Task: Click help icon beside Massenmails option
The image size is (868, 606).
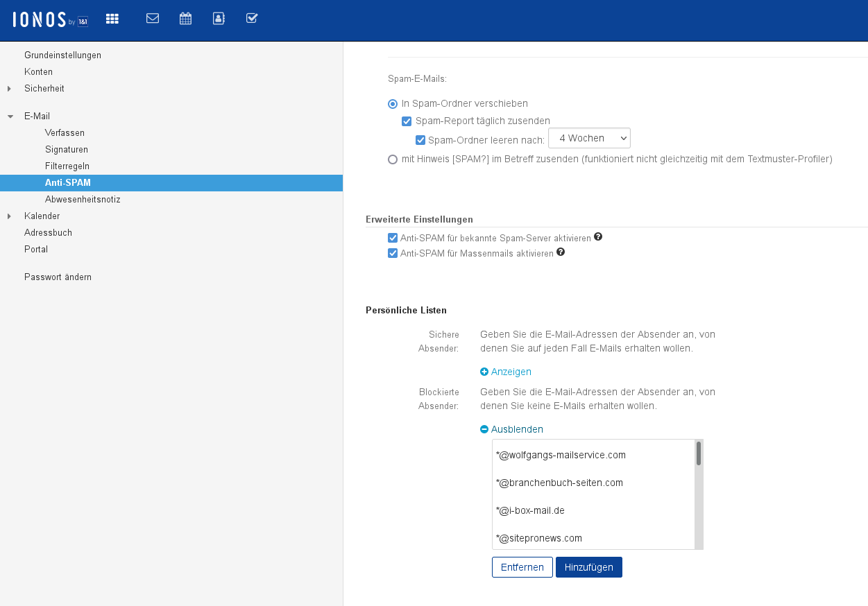Action: pos(561,252)
